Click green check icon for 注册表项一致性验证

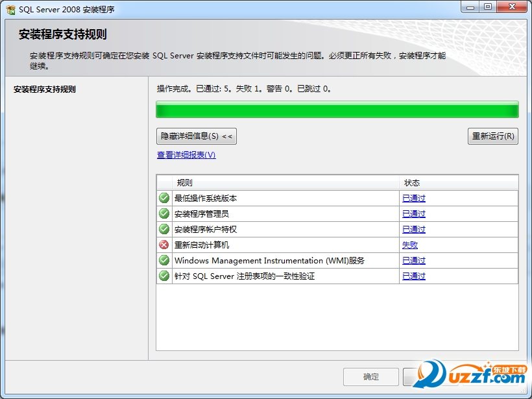click(x=164, y=276)
